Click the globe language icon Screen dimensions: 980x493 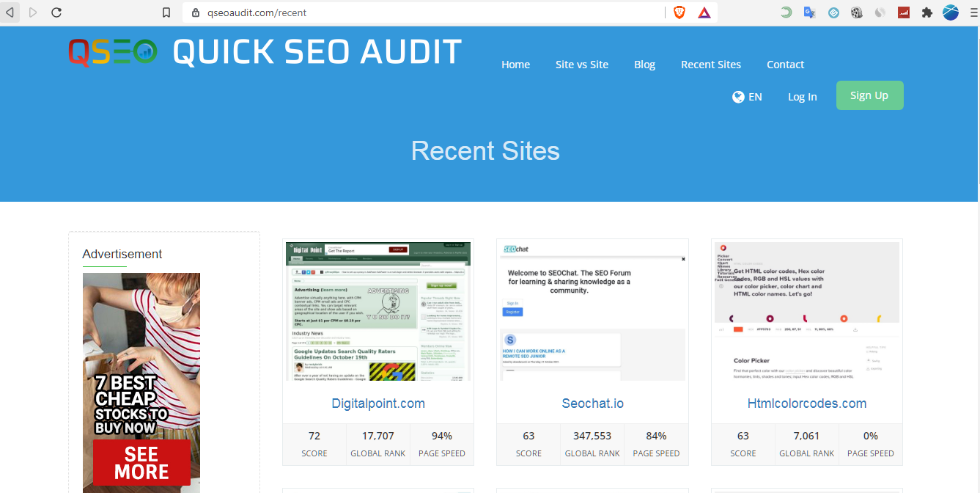point(739,97)
